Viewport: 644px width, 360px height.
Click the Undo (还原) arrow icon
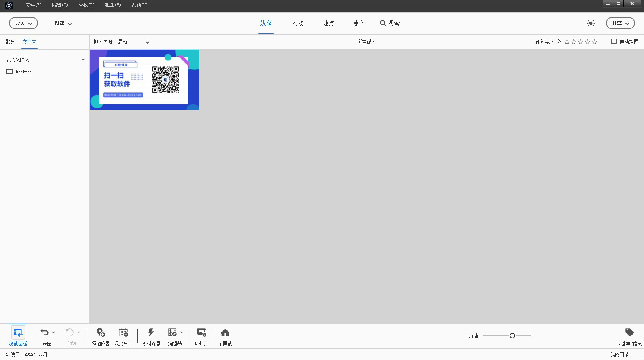coord(44,332)
